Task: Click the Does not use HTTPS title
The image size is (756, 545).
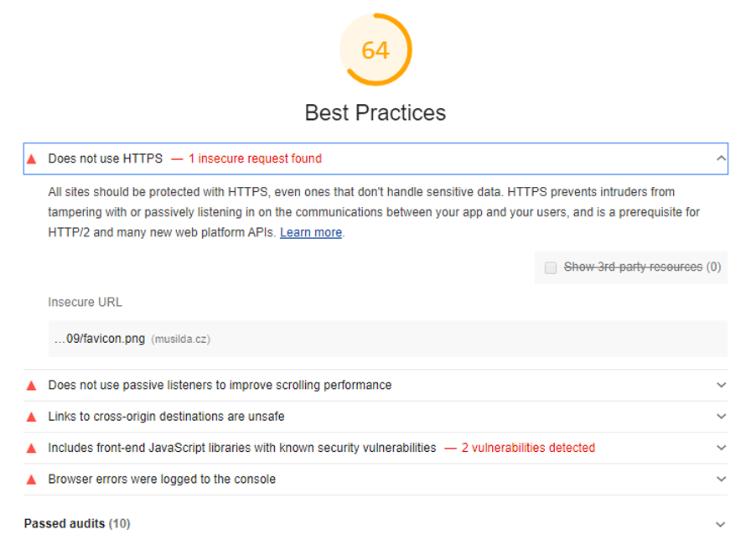Action: 105,158
